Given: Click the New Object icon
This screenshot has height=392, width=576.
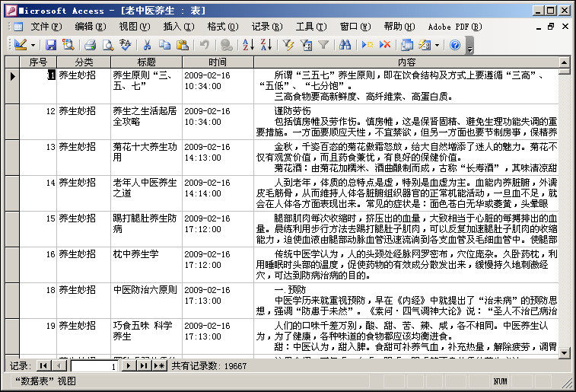Looking at the screenshot, I should pos(425,45).
